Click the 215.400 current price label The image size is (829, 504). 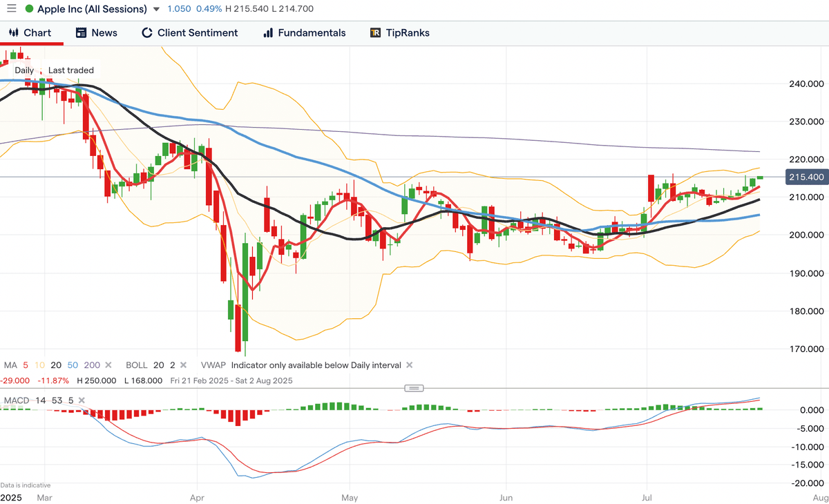coord(806,177)
